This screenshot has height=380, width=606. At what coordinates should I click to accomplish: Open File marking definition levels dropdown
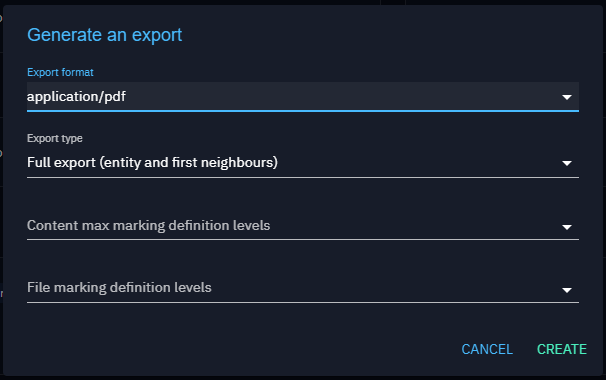pos(303,288)
